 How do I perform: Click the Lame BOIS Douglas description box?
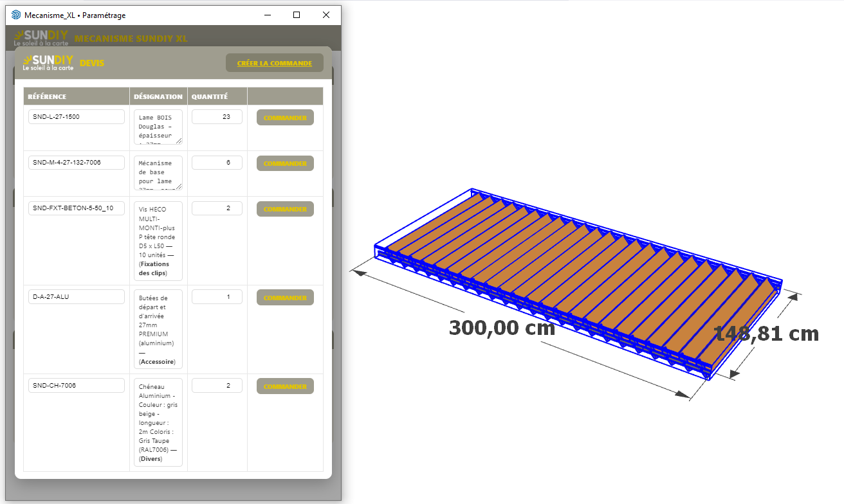pos(158,127)
